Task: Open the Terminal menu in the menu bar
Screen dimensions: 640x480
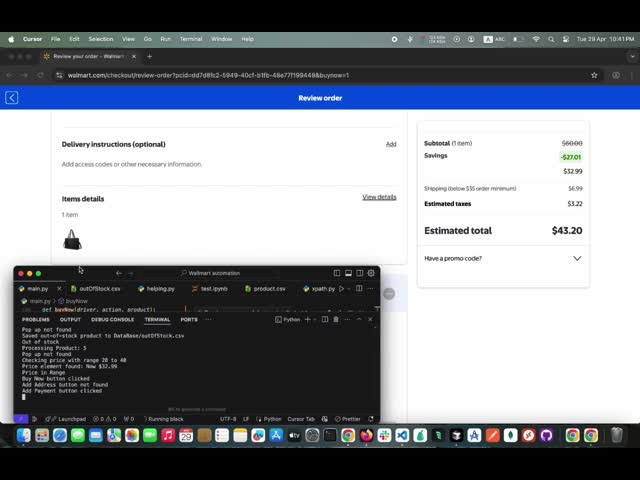Action: [x=191, y=39]
